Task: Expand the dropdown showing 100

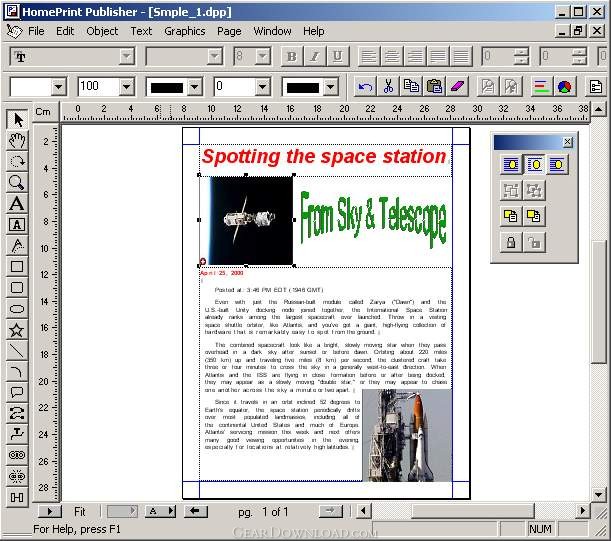Action: [126, 86]
